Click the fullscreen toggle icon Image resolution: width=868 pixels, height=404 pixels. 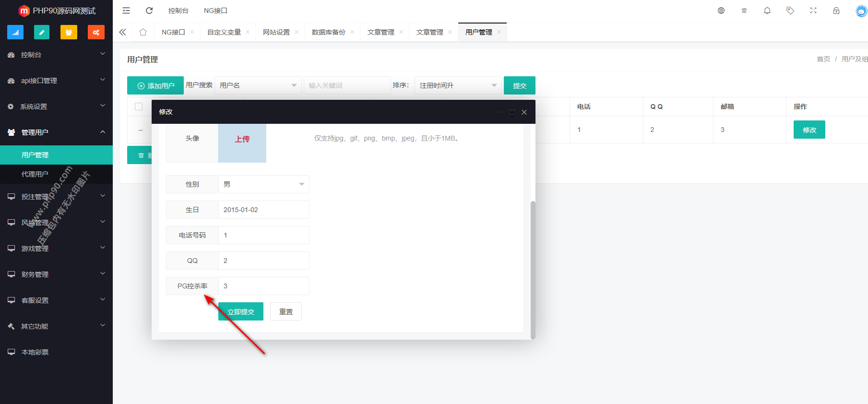click(813, 11)
